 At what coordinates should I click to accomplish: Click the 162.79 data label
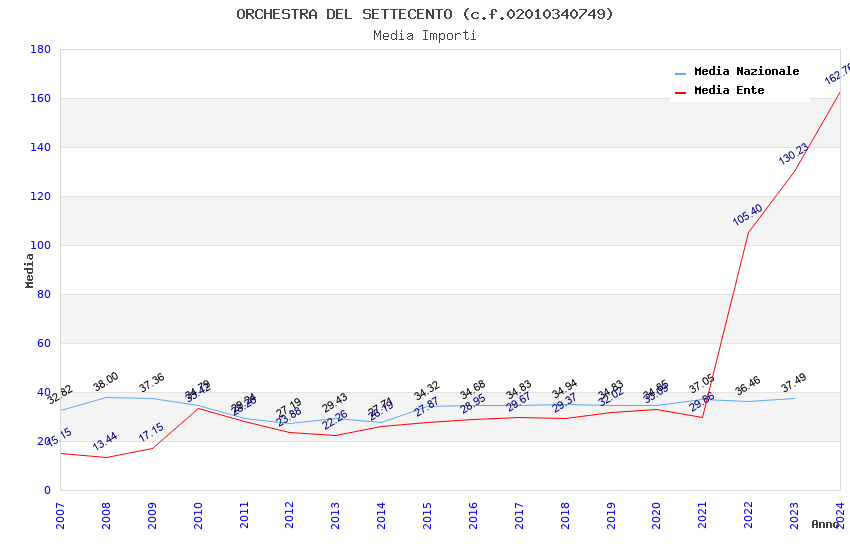click(838, 74)
